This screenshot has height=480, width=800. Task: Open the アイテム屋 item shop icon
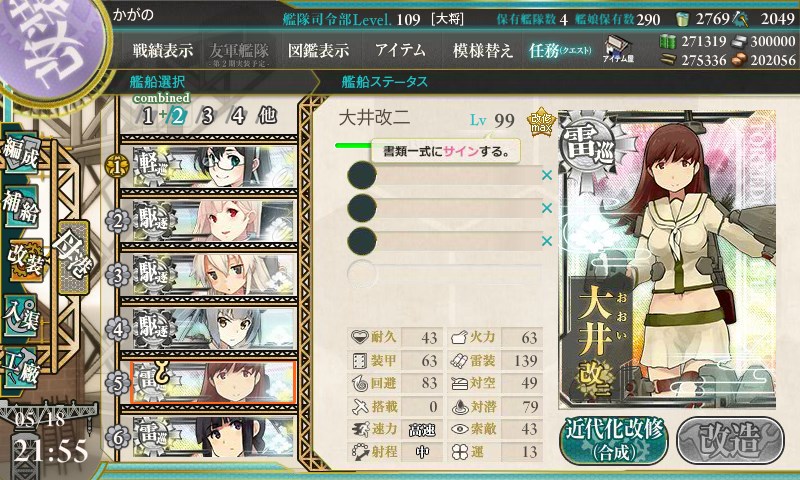pyautogui.click(x=618, y=49)
